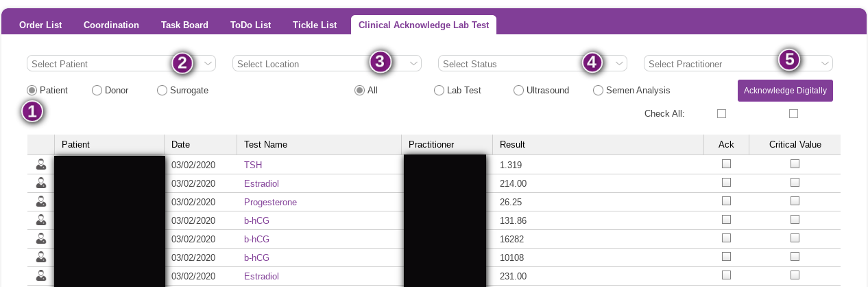
Task: Open the Select Practitioner dropdown
Action: [738, 64]
